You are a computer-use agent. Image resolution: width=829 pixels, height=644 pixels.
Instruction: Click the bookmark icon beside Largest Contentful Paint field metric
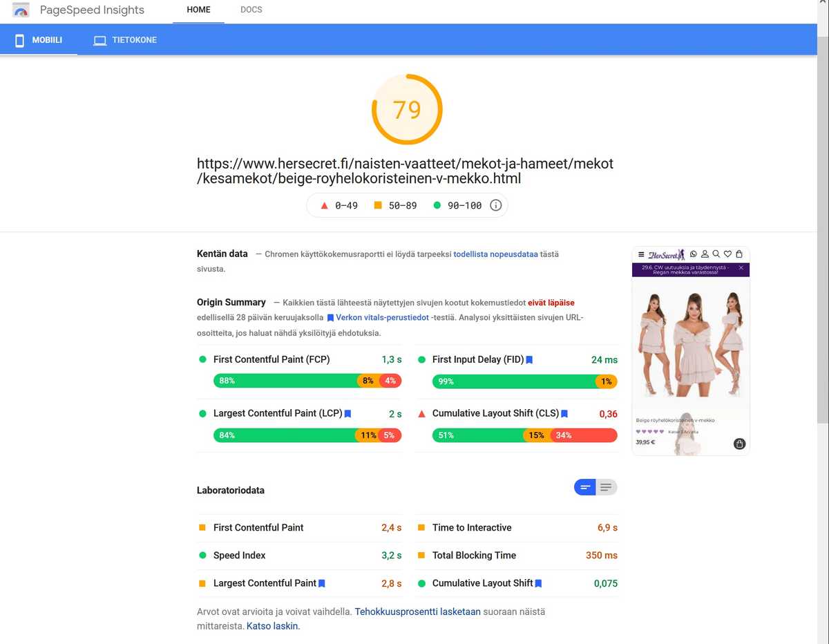click(x=347, y=414)
